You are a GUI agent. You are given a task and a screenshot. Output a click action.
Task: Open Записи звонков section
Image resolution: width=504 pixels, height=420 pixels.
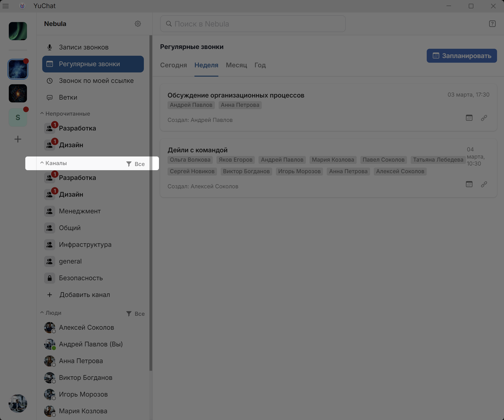point(93,47)
